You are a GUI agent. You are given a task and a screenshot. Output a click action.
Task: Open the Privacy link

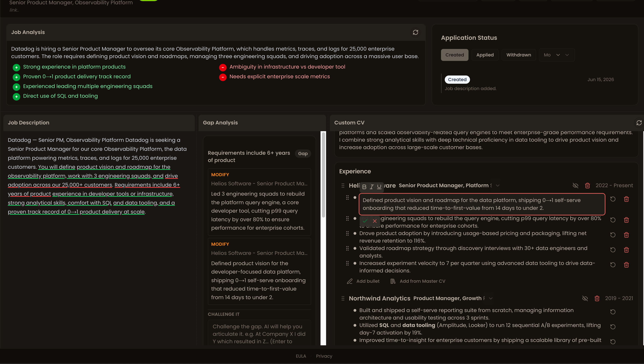pos(324,356)
